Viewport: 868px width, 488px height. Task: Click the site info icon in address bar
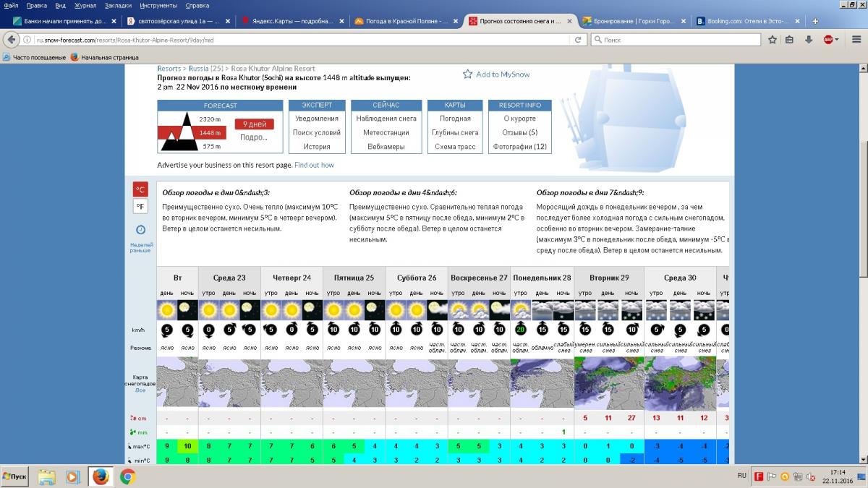tap(27, 40)
